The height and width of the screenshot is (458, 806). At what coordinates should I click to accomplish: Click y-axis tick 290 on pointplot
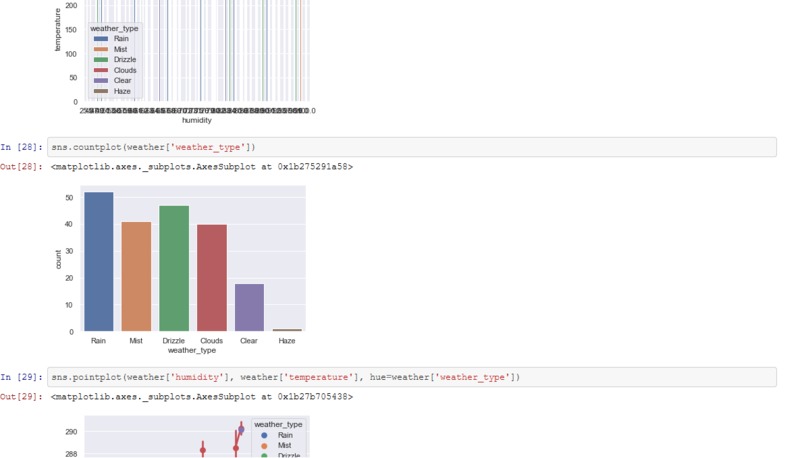coord(71,432)
